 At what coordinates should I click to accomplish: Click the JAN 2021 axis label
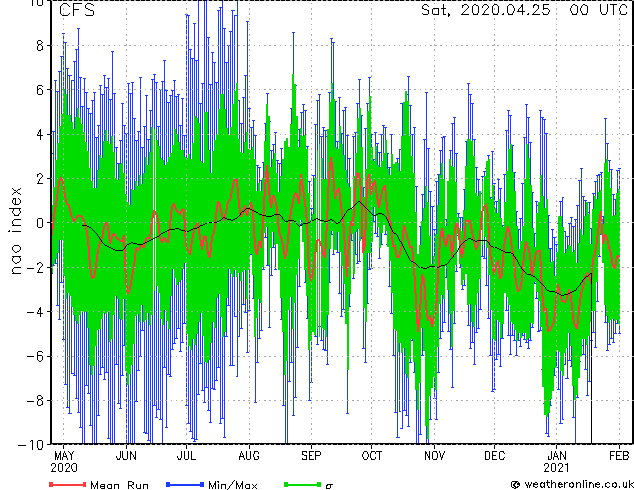click(556, 462)
